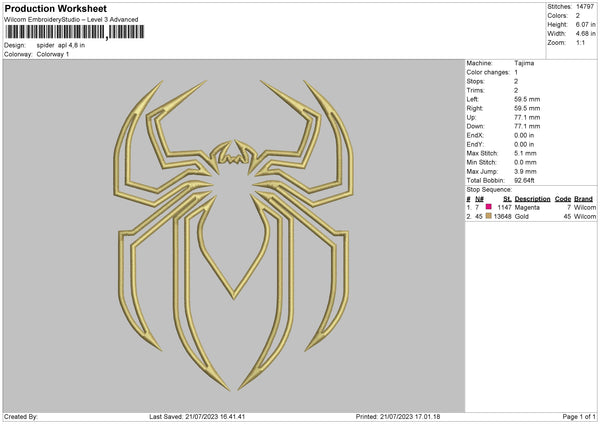Click the Production Worksheet title

[x=55, y=8]
